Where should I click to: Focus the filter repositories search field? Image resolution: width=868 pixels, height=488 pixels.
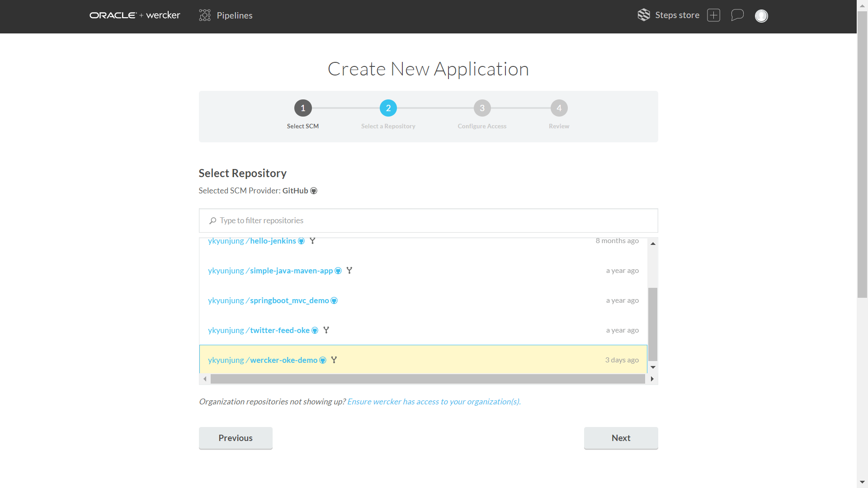coord(428,221)
